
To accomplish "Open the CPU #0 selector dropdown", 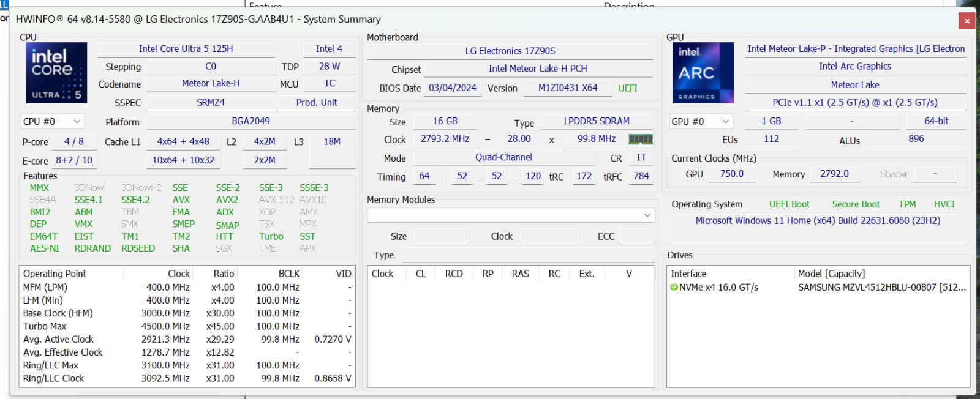I will 53,122.
